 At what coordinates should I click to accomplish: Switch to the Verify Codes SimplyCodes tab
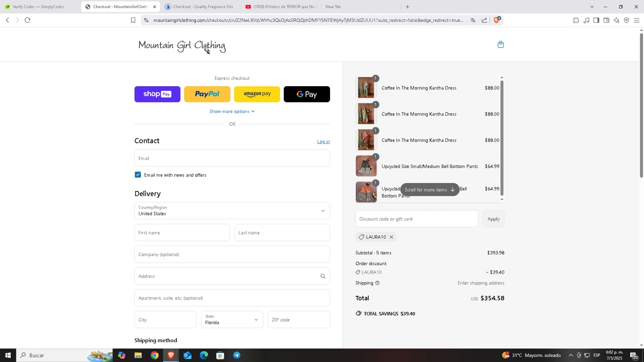[39, 7]
